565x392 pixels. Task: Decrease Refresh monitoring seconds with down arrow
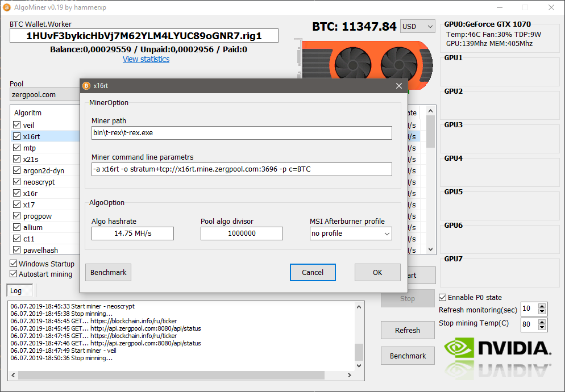(x=542, y=312)
